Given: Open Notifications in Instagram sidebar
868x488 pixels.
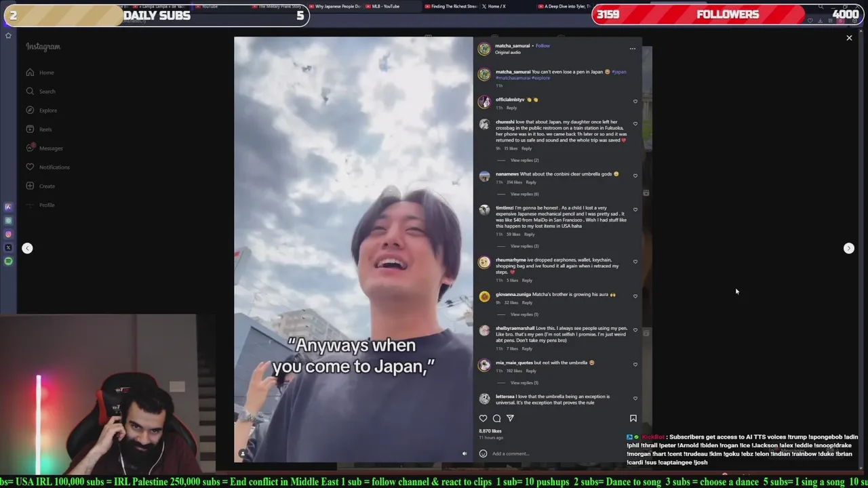Looking at the screenshot, I should [x=47, y=167].
